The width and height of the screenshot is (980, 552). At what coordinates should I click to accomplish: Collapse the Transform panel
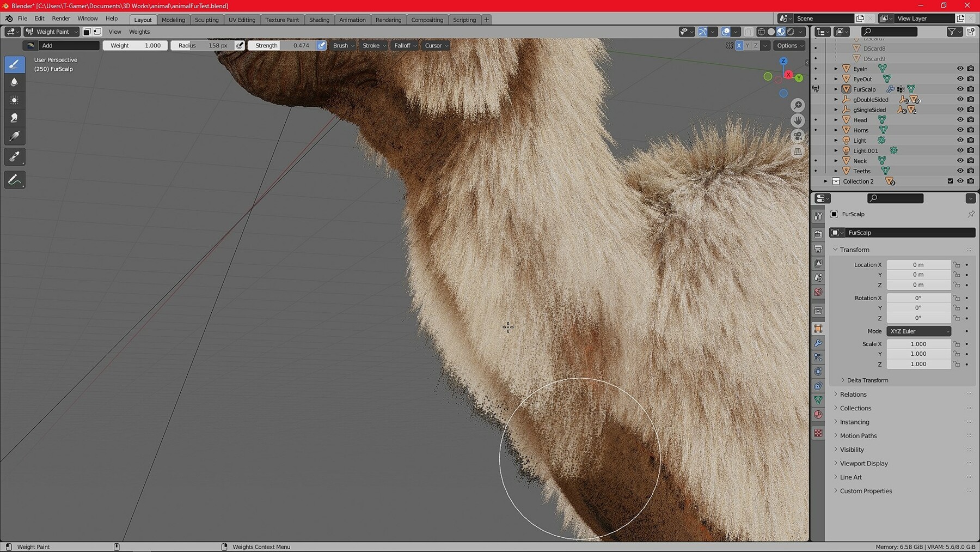(853, 249)
